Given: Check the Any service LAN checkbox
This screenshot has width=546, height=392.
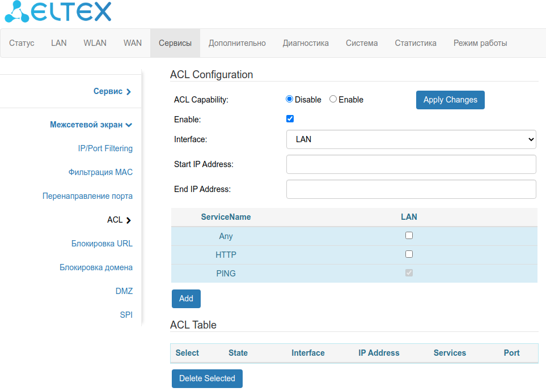Looking at the screenshot, I should point(409,236).
